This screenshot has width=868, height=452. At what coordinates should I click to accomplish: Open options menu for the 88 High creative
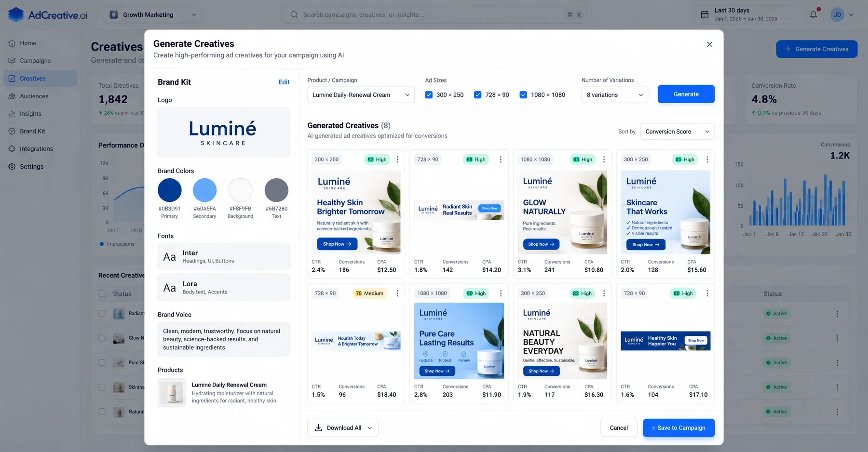pyautogui.click(x=501, y=160)
